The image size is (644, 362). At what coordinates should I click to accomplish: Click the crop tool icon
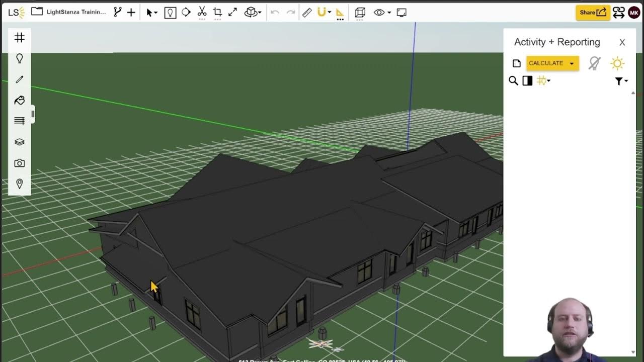click(217, 12)
